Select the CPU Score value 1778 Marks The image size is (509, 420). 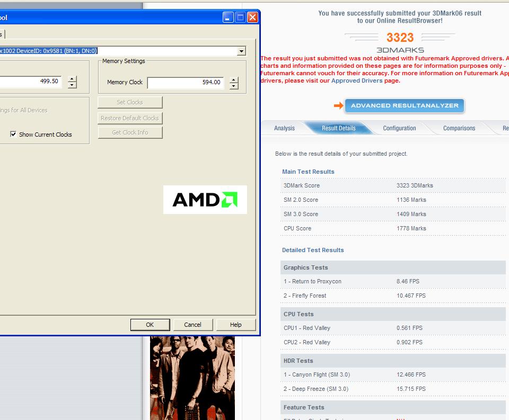(411, 228)
